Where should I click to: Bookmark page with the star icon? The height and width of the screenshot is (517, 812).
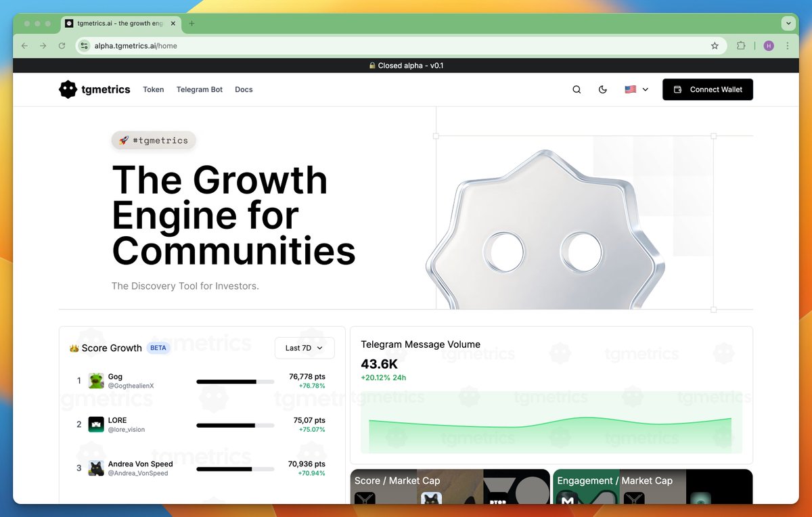pyautogui.click(x=715, y=46)
